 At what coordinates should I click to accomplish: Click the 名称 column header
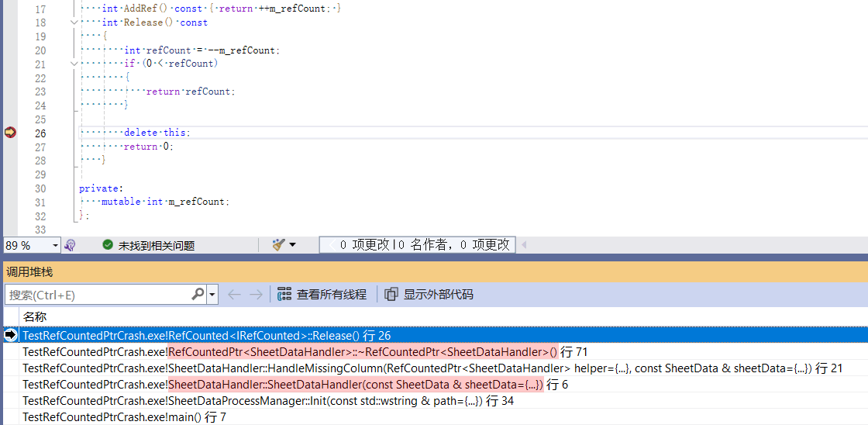34,317
